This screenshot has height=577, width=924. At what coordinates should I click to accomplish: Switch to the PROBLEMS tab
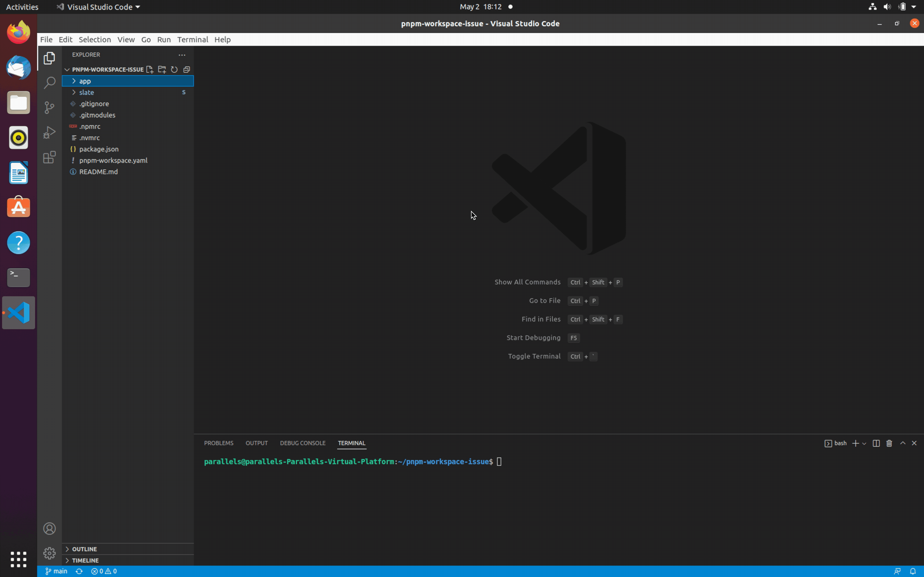[218, 443]
